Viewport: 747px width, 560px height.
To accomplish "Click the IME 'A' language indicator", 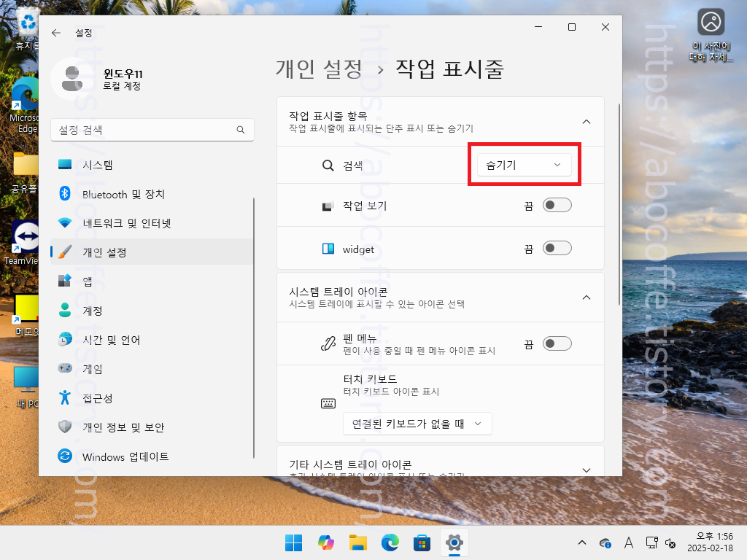I will pyautogui.click(x=628, y=542).
